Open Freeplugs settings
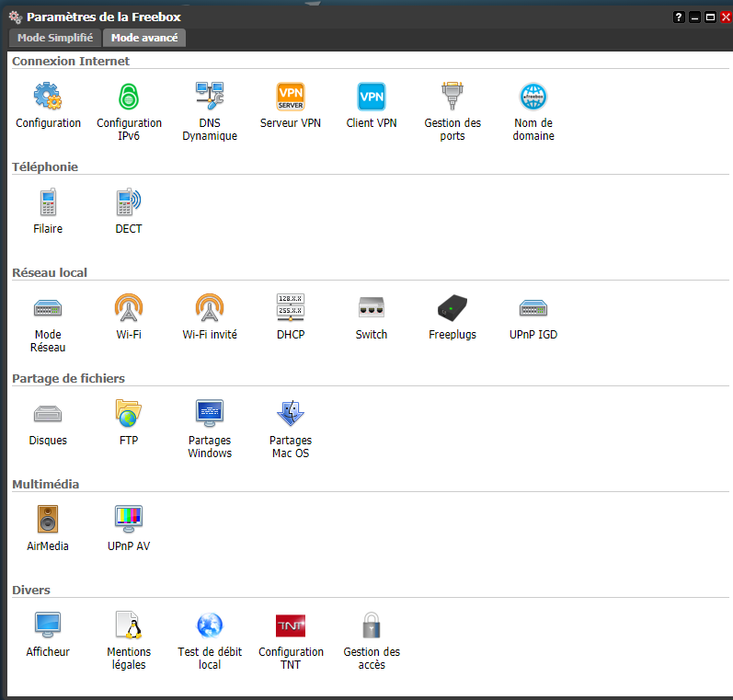Viewport: 733px width, 700px height. pos(452,307)
